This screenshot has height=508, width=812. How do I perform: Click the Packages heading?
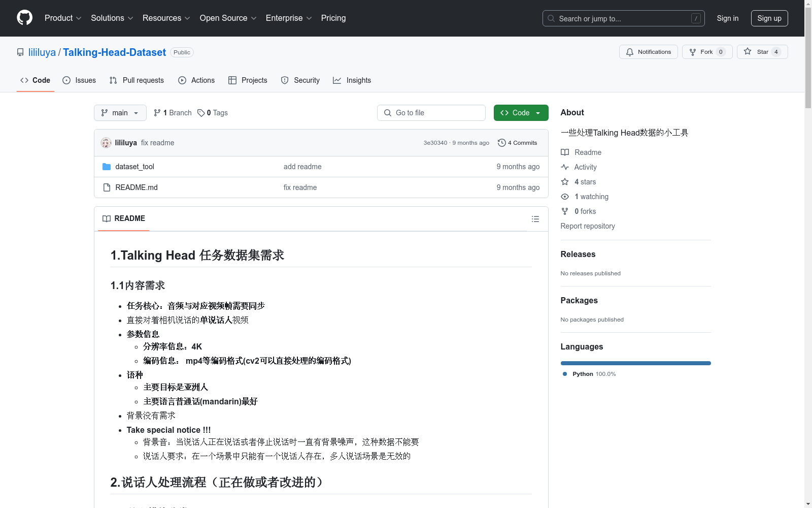[x=579, y=300]
